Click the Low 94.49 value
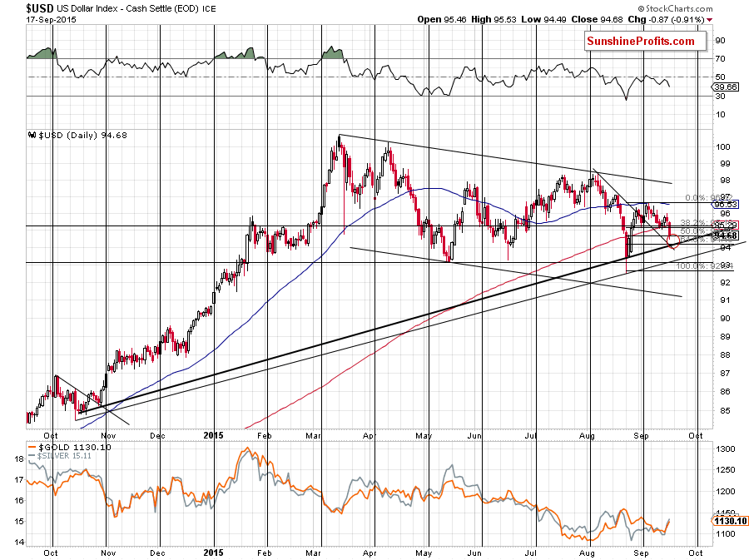The image size is (749, 560). (543, 20)
